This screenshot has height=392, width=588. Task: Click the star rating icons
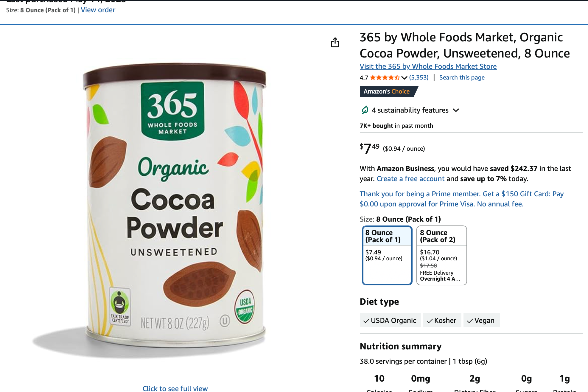point(385,78)
